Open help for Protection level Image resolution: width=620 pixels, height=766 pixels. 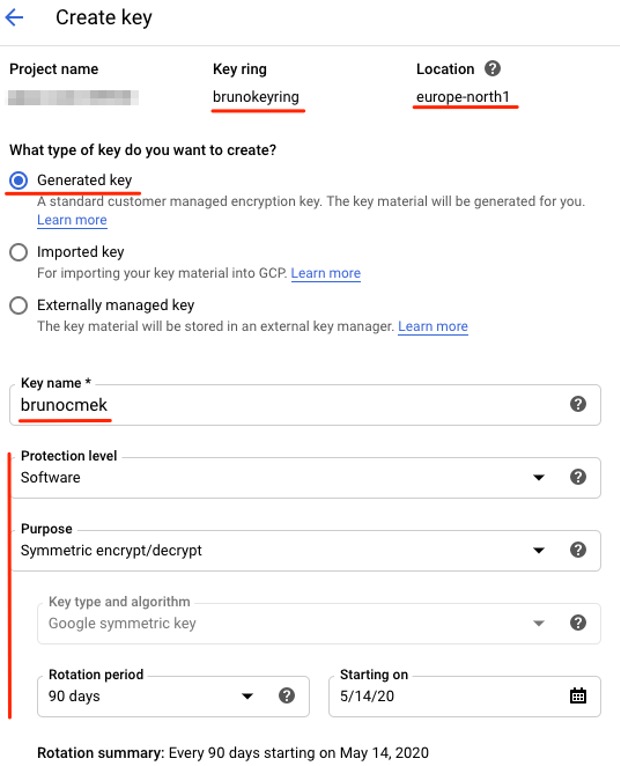click(577, 477)
